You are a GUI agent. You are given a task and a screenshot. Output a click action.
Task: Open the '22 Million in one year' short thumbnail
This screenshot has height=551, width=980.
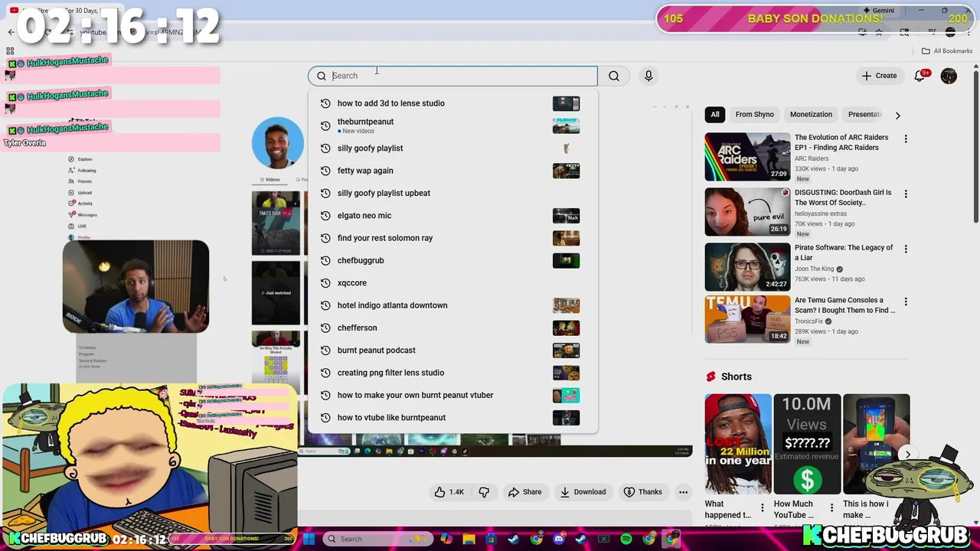pyautogui.click(x=738, y=444)
